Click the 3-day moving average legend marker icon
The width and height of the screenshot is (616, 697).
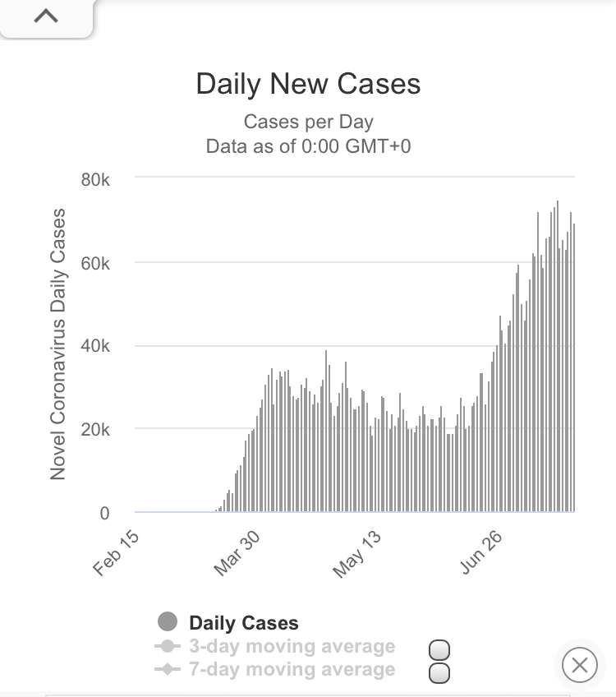tap(168, 646)
